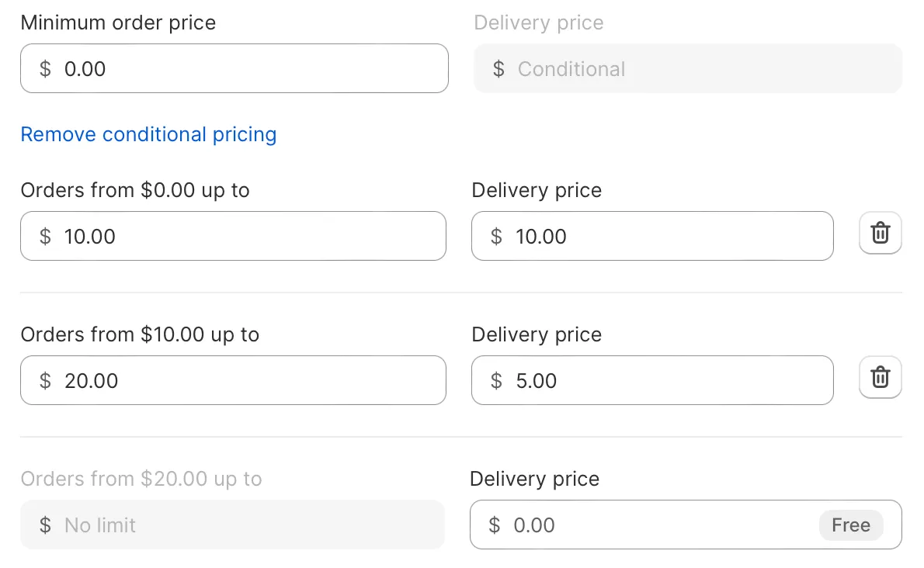Click Remove conditional pricing link
Screen dimensions: 924x568
coord(148,134)
